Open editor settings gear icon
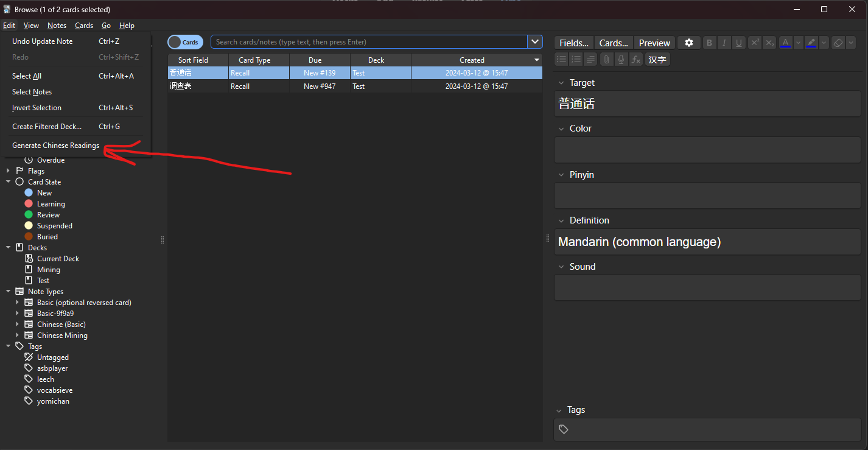Screen dimensions: 868x450 click(x=689, y=43)
